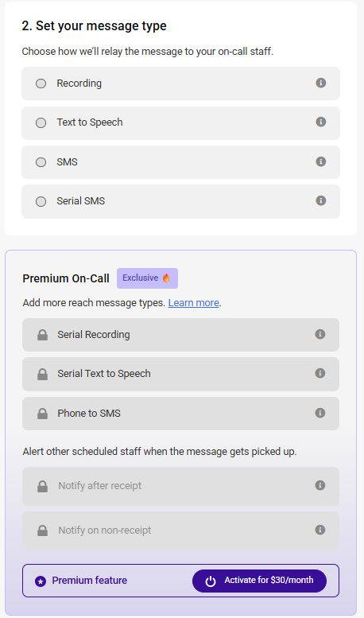This screenshot has height=618, width=364.
Task: View info icon beside SMS
Action: 320,161
